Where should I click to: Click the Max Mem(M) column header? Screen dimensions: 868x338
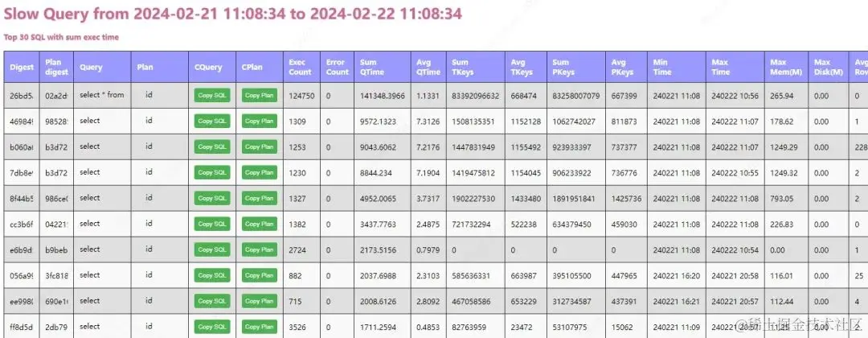787,67
